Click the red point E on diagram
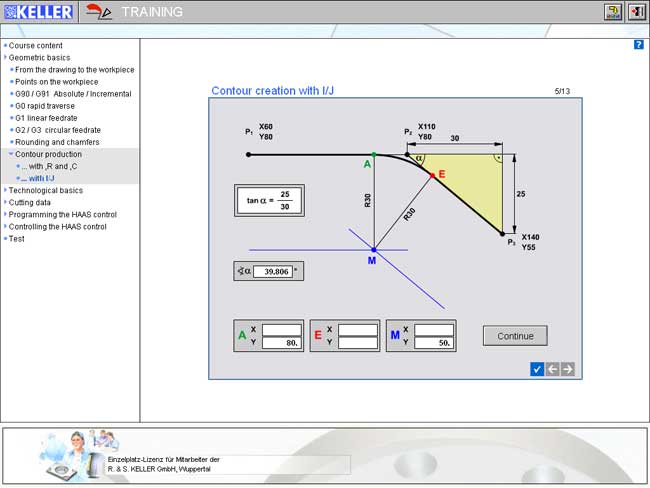 coord(432,176)
